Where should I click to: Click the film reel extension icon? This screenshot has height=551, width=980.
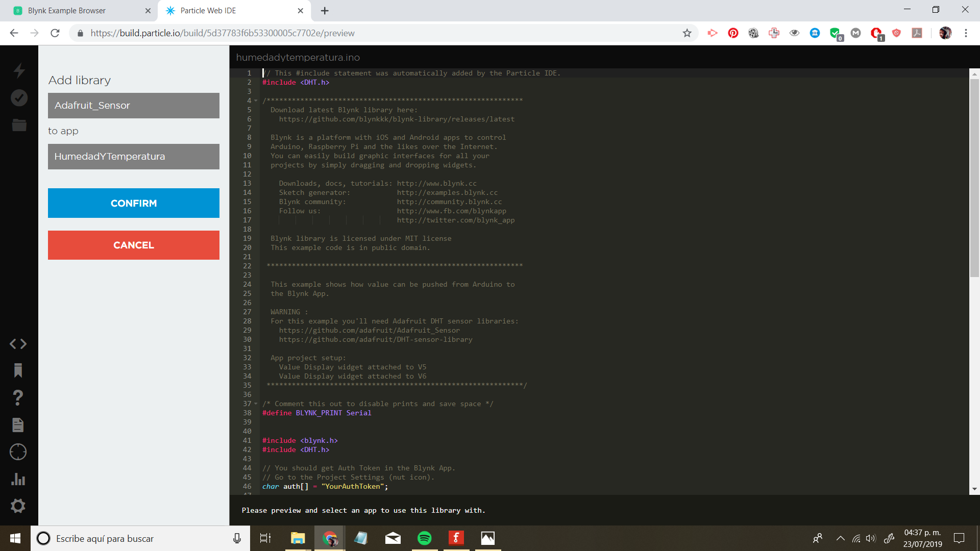tap(753, 33)
